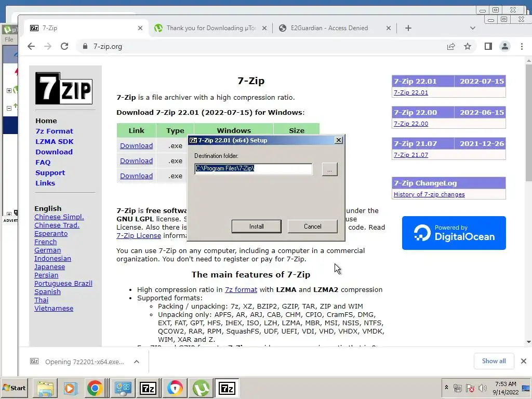This screenshot has width=532, height=399.
Task: Close the E2Guardian tab
Action: (x=389, y=28)
